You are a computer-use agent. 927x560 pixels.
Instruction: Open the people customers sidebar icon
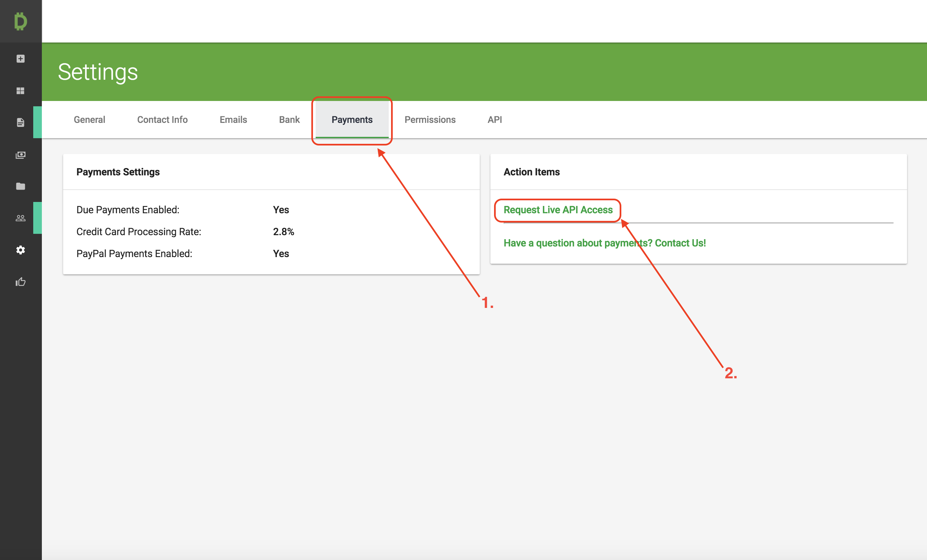[21, 218]
